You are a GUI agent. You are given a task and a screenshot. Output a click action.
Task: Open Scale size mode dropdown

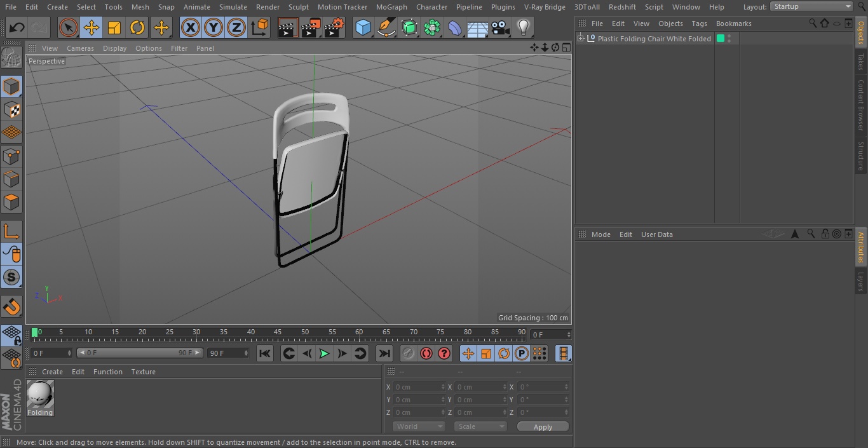click(480, 426)
